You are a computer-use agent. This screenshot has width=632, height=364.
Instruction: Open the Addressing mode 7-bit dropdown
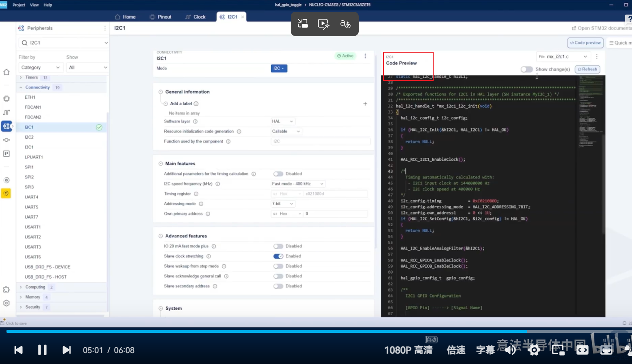click(x=283, y=204)
